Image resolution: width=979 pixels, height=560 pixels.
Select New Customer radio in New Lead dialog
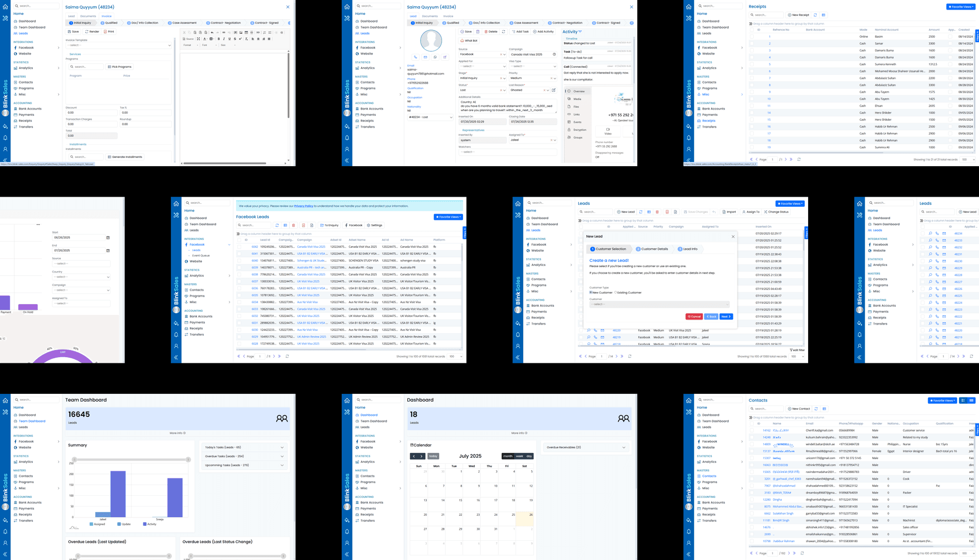click(590, 292)
